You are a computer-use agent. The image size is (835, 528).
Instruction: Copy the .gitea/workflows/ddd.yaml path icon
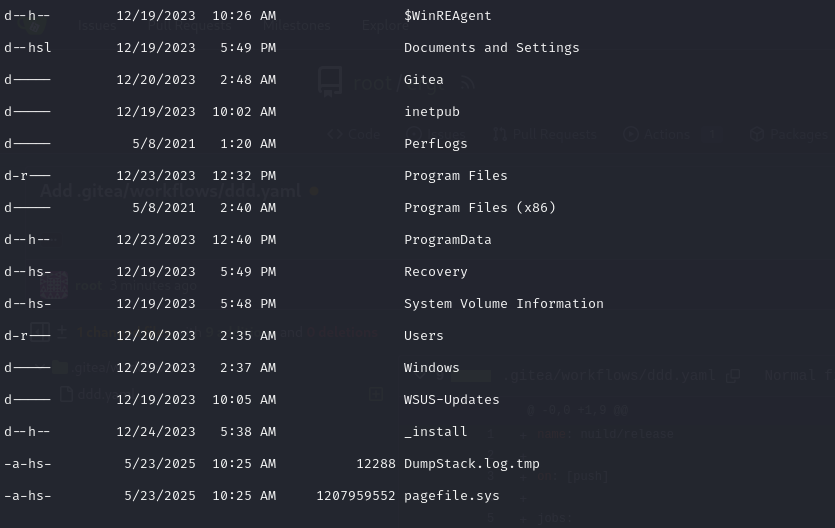click(733, 376)
